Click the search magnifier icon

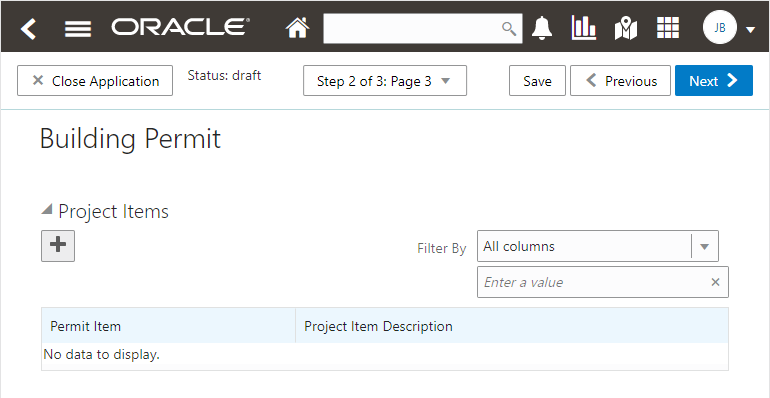(509, 29)
